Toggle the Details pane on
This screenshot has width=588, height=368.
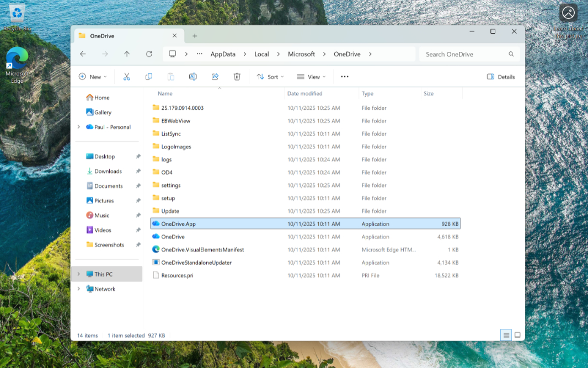[500, 76]
